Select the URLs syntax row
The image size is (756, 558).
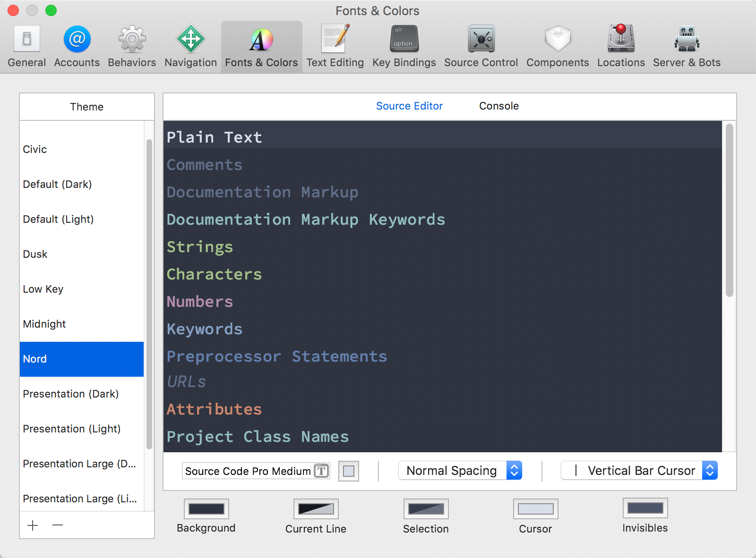[443, 382]
